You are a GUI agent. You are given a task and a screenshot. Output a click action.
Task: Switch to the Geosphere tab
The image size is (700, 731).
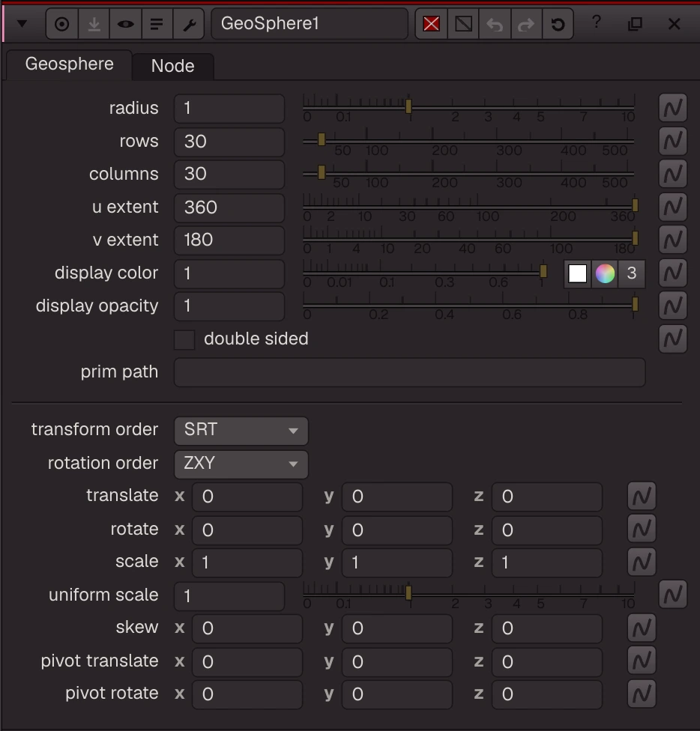click(x=69, y=64)
